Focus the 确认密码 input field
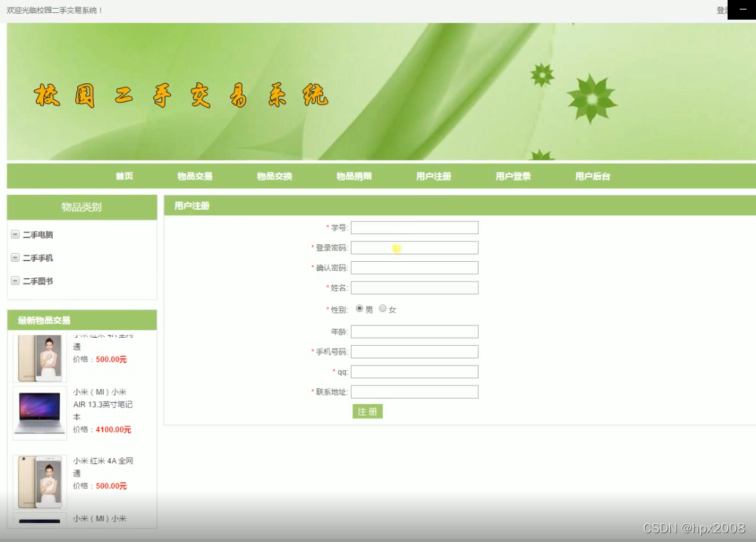756x542 pixels. [x=415, y=268]
